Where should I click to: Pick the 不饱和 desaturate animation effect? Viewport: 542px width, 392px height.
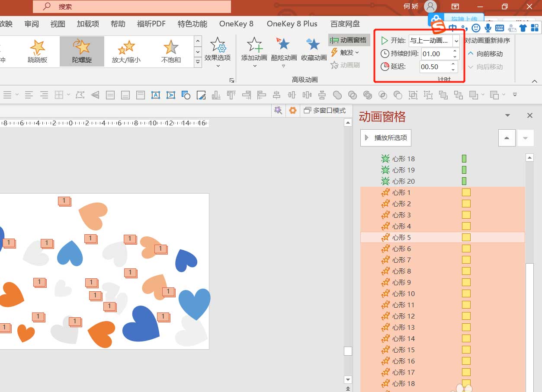click(x=171, y=51)
